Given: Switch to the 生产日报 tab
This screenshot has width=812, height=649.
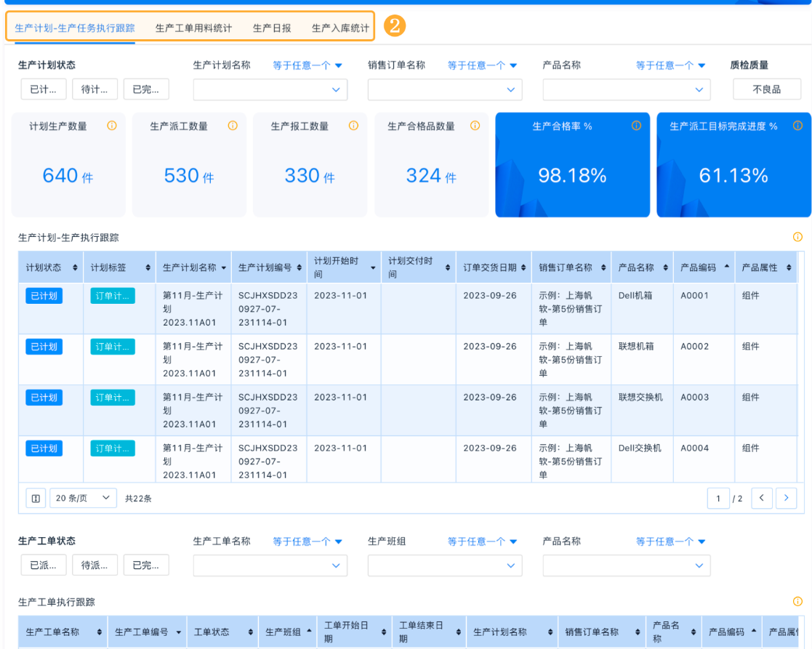Looking at the screenshot, I should pos(272,28).
